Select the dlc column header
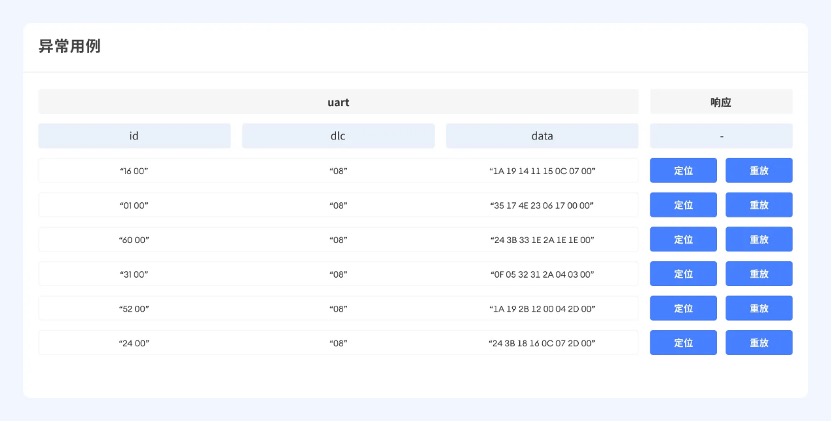The height and width of the screenshot is (422, 832). coord(338,136)
